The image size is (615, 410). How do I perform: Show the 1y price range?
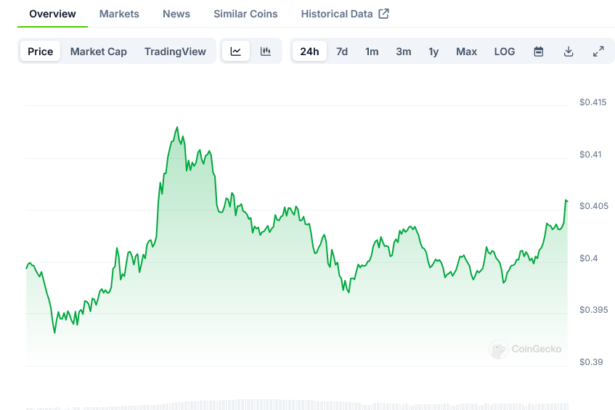[433, 51]
